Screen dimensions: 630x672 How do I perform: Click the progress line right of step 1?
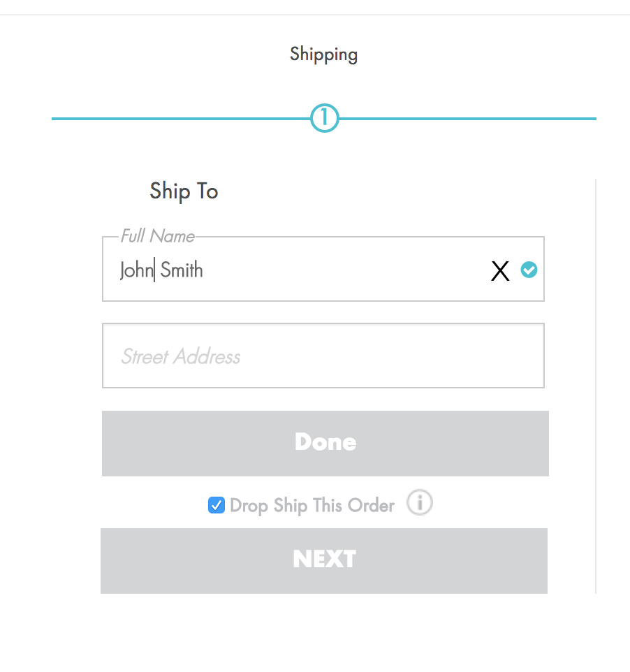coord(467,119)
